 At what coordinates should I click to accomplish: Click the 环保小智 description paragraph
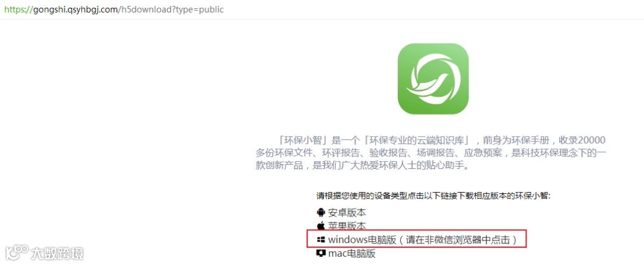pyautogui.click(x=431, y=153)
